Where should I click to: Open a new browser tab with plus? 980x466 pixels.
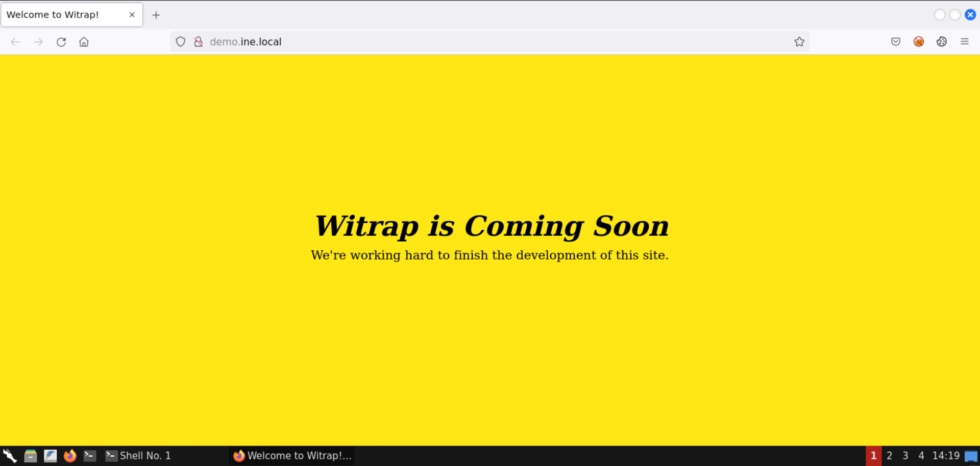coord(156,15)
